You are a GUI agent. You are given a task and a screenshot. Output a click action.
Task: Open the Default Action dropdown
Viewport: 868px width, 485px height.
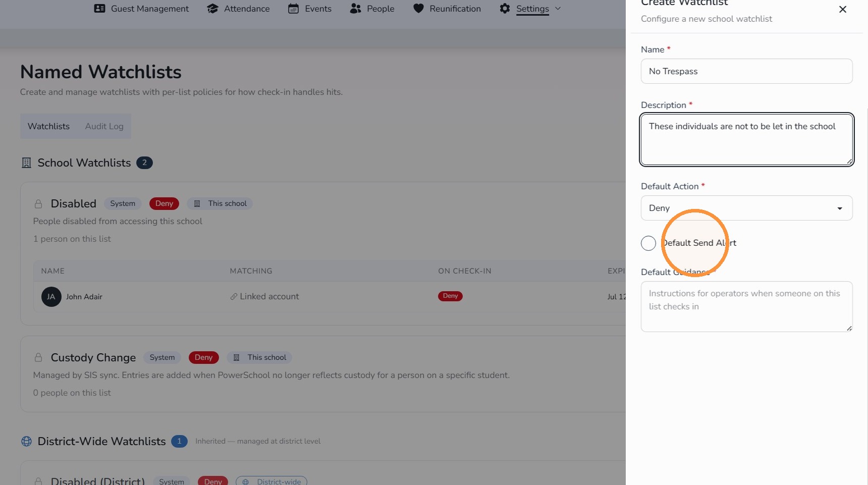pyautogui.click(x=746, y=208)
